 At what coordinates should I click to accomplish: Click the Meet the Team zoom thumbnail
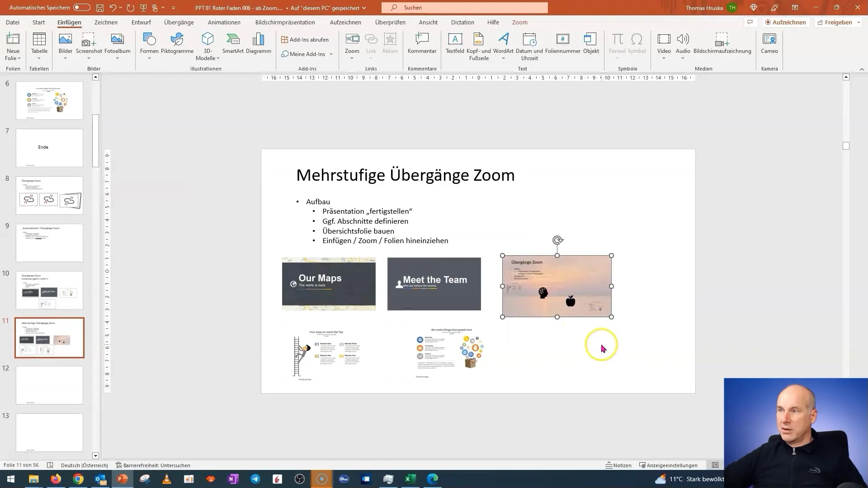coord(434,284)
